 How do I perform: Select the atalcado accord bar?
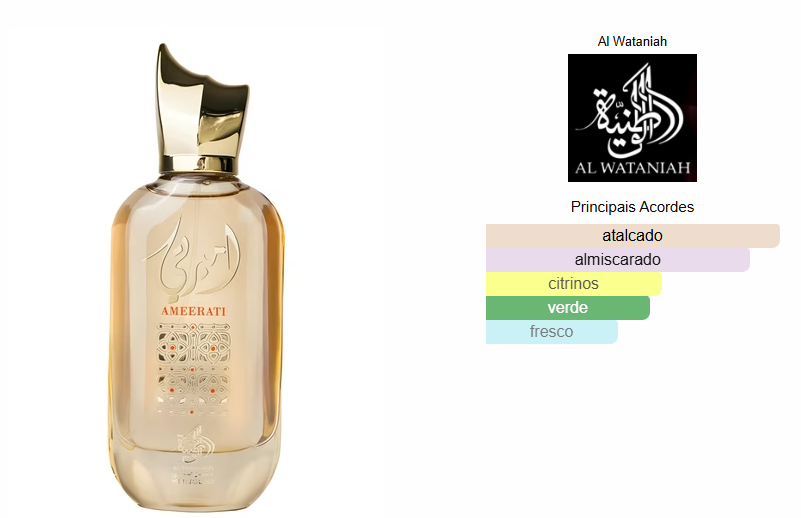pyautogui.click(x=632, y=236)
